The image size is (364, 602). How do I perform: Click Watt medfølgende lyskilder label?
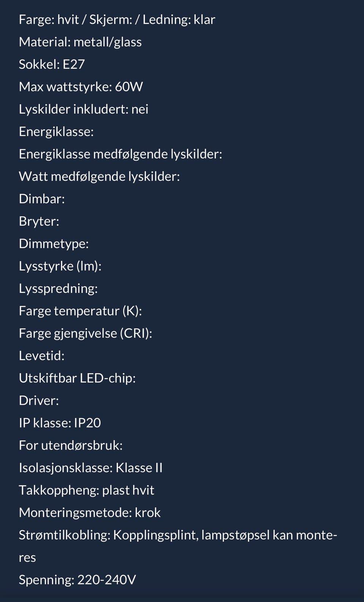tap(99, 176)
